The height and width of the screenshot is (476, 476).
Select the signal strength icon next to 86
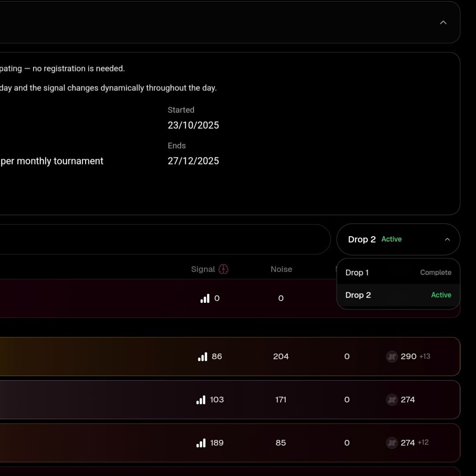202,357
